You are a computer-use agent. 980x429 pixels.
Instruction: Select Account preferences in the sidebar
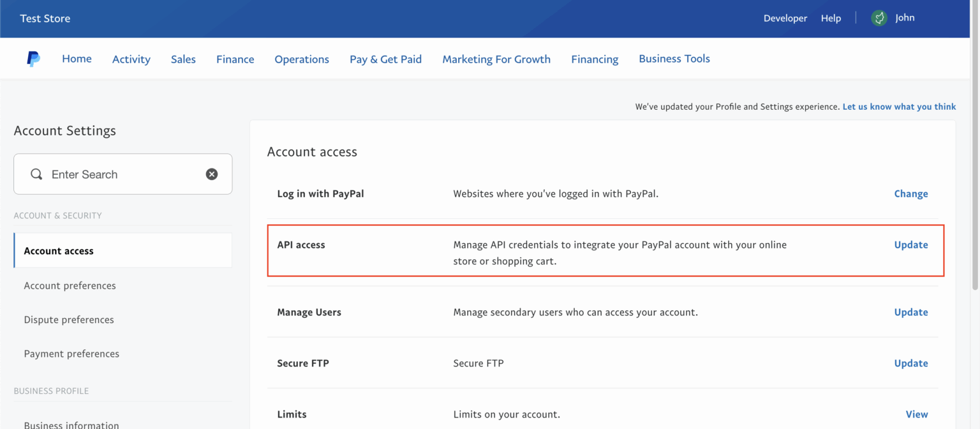pyautogui.click(x=70, y=285)
